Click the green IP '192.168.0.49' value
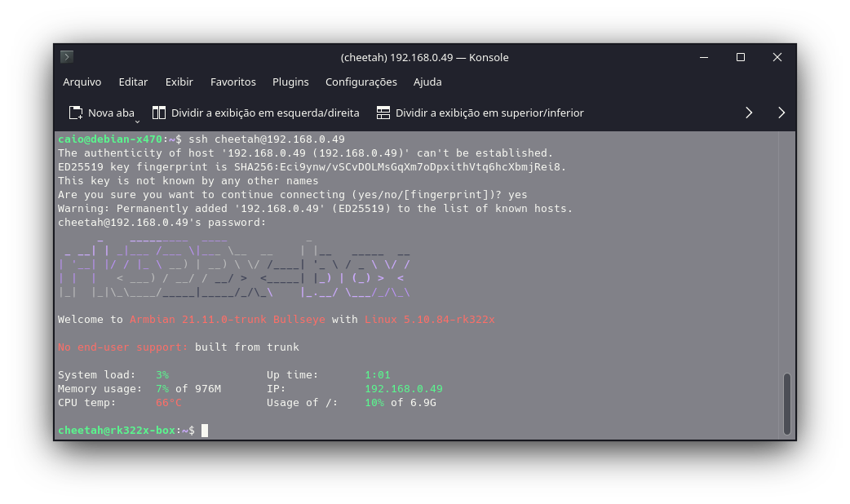Screen dimensions: 850x504 403,388
